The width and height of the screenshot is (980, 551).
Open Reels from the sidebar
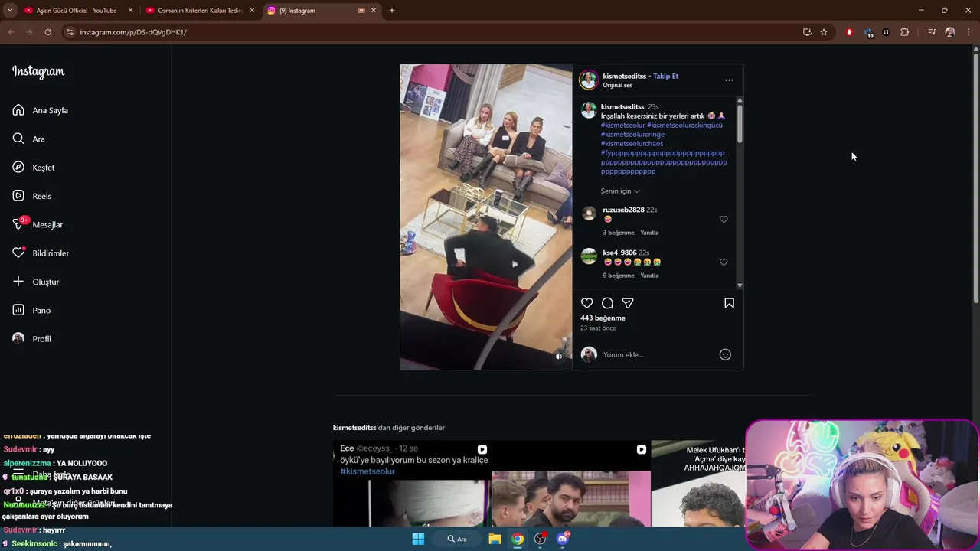point(32,196)
